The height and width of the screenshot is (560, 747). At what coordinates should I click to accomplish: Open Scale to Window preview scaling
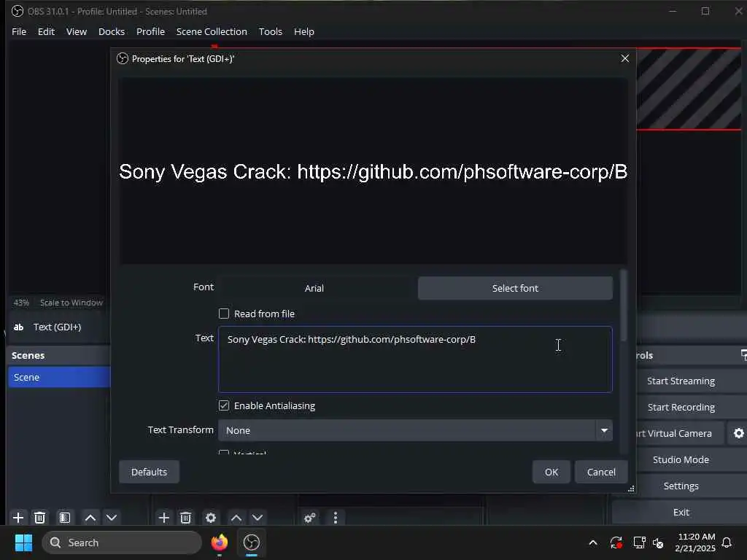tap(71, 303)
